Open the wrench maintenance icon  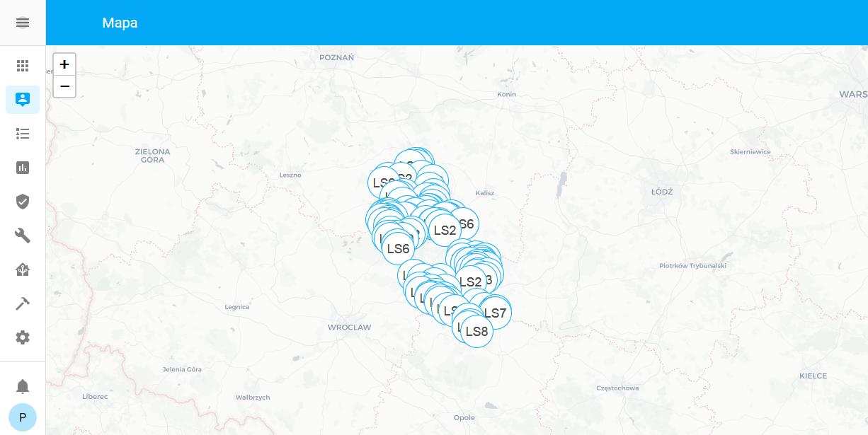(x=23, y=236)
